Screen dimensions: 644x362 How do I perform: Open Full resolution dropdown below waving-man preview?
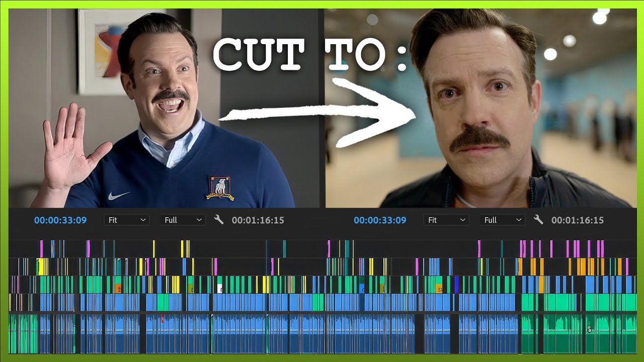click(x=183, y=220)
